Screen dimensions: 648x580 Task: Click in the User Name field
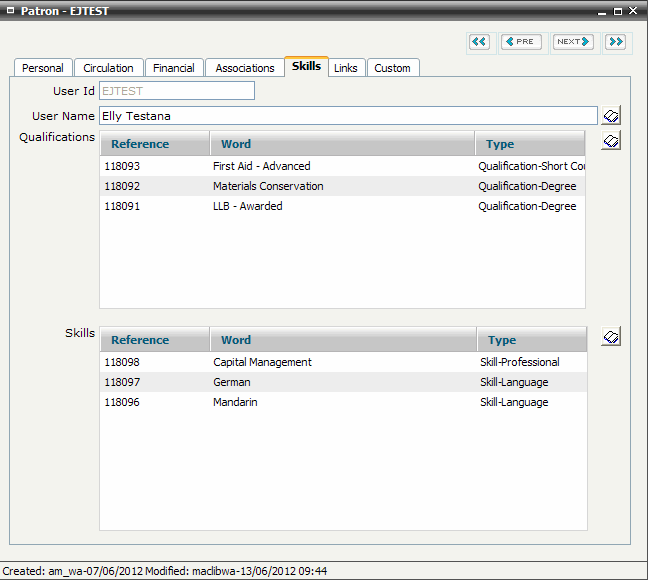click(x=347, y=116)
